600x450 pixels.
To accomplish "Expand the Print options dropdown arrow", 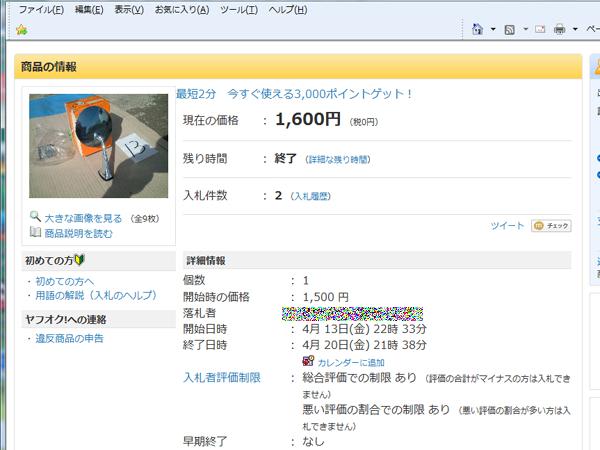I will point(575,29).
